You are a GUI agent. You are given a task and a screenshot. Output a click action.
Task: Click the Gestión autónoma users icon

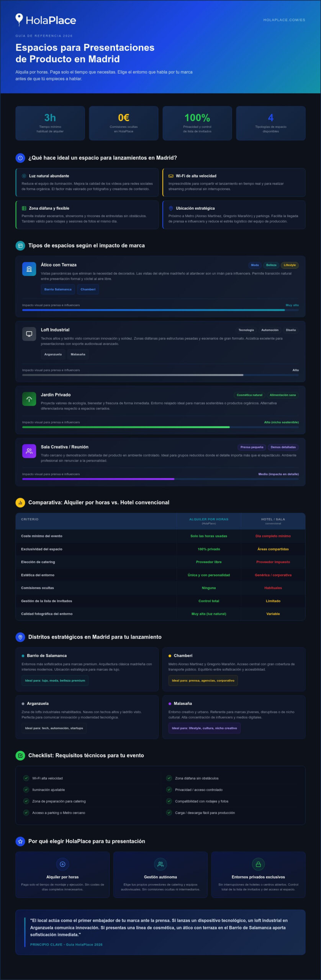coord(160,864)
